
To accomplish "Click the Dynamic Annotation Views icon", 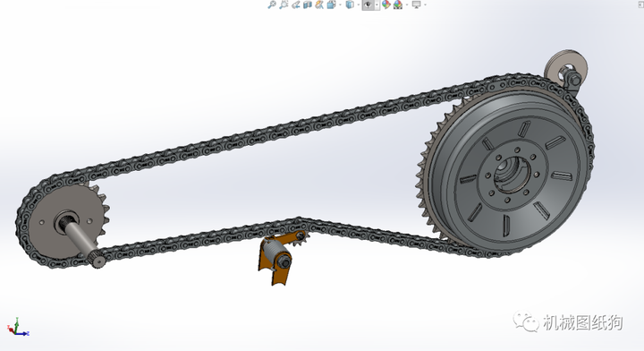I will [x=319, y=4].
